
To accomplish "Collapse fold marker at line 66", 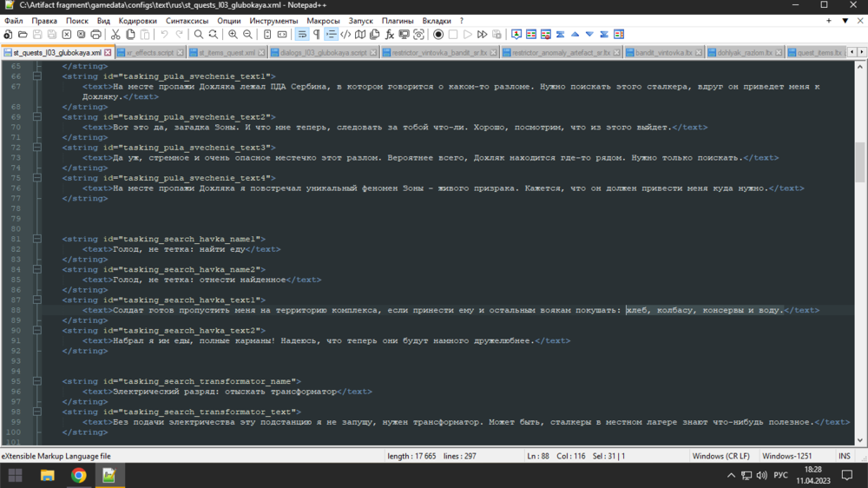I will point(37,76).
